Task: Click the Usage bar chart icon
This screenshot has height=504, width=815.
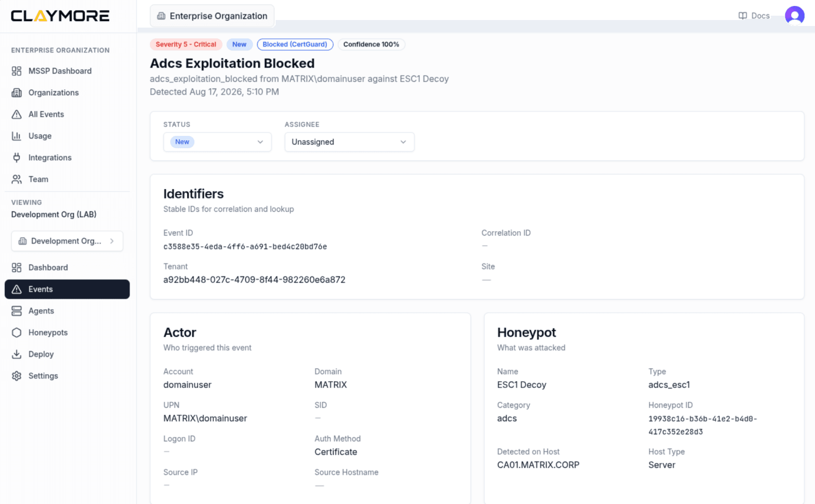Action: tap(17, 136)
